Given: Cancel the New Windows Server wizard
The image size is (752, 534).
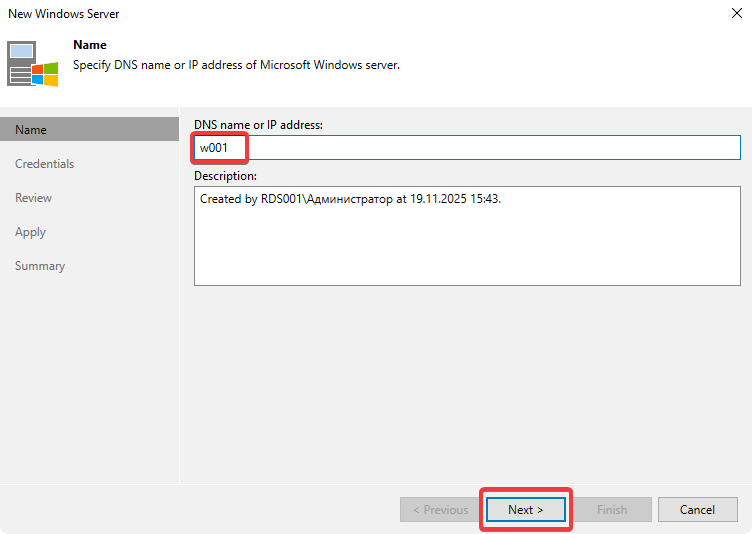Looking at the screenshot, I should click(697, 509).
